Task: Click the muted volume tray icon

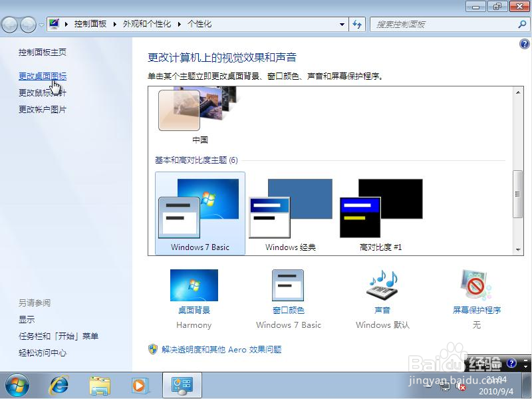Action: coord(461,386)
